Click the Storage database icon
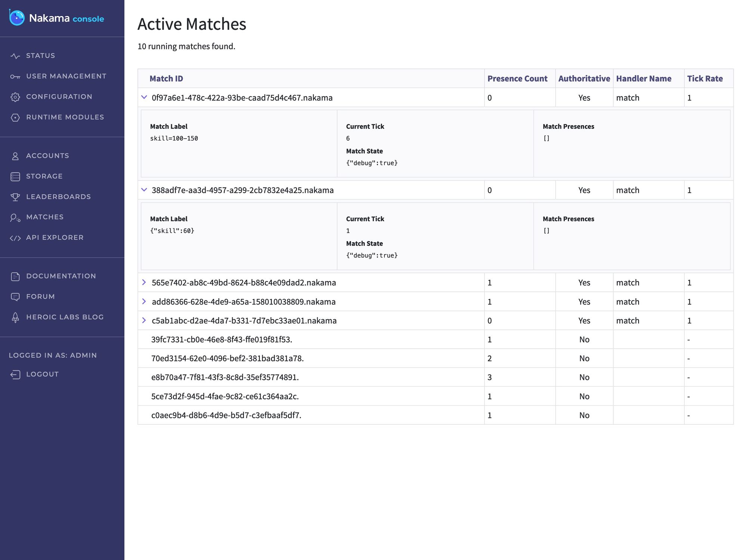The height and width of the screenshot is (560, 747). point(15,177)
